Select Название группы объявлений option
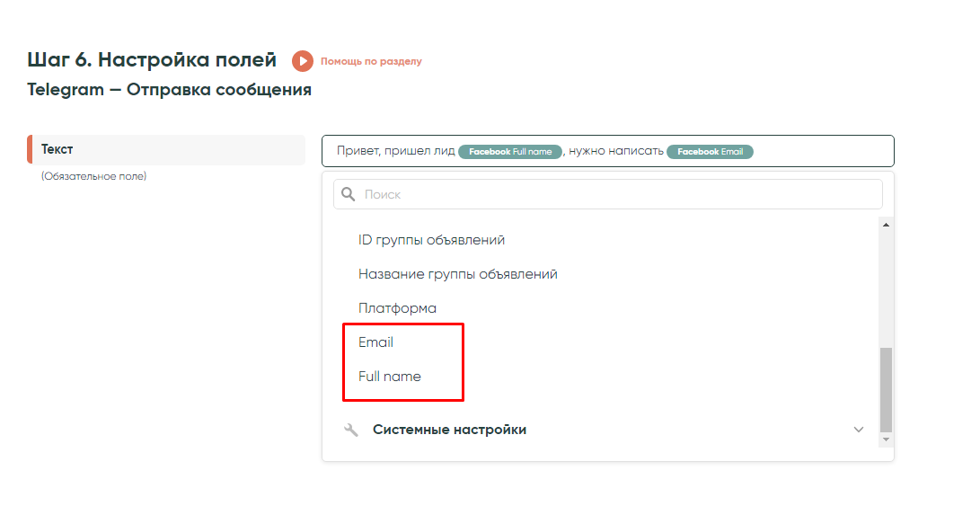This screenshot has width=980, height=506. tap(457, 274)
